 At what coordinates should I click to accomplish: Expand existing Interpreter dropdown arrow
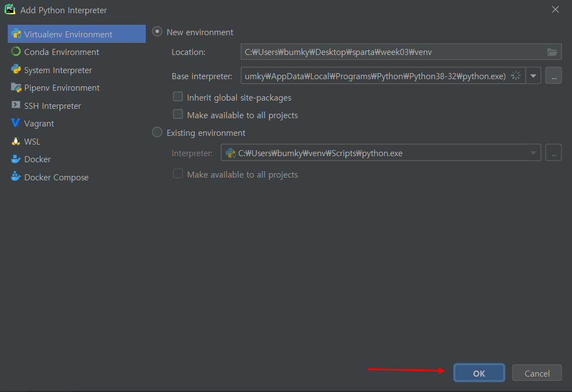(533, 153)
